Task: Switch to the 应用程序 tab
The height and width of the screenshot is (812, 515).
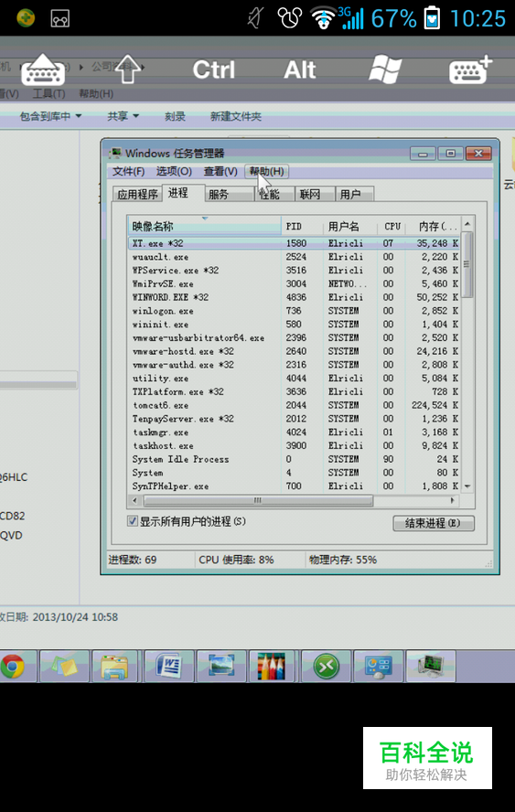Action: point(137,194)
